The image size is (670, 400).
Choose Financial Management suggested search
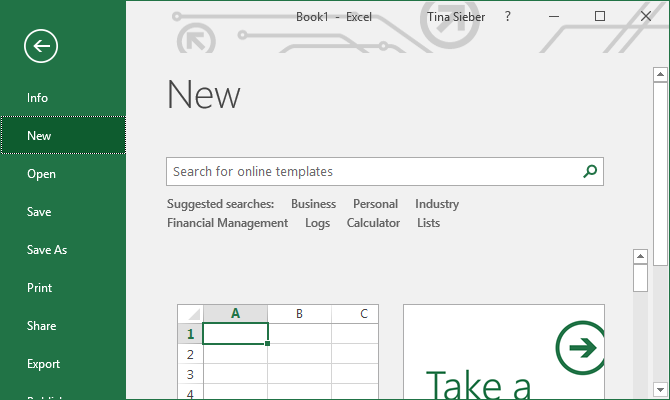pyautogui.click(x=227, y=223)
